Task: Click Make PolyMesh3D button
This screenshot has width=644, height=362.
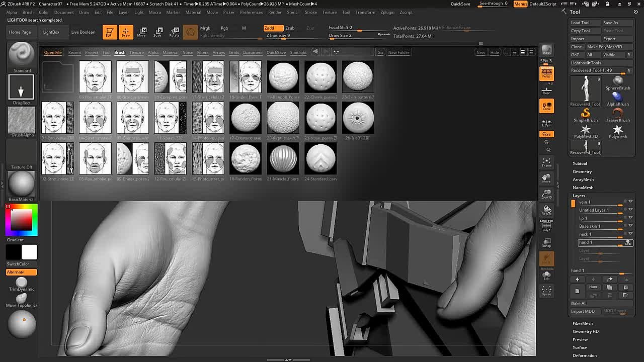Action: click(604, 47)
